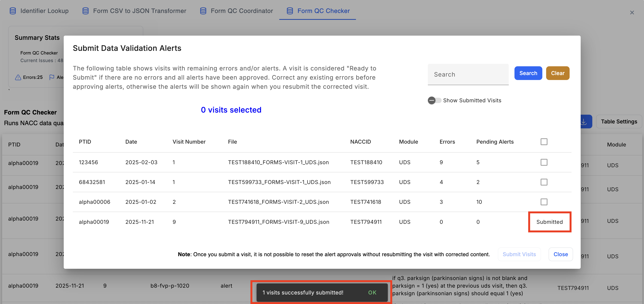Click the Form CSV to JSON Transformer icon
The height and width of the screenshot is (304, 644).
point(85,11)
